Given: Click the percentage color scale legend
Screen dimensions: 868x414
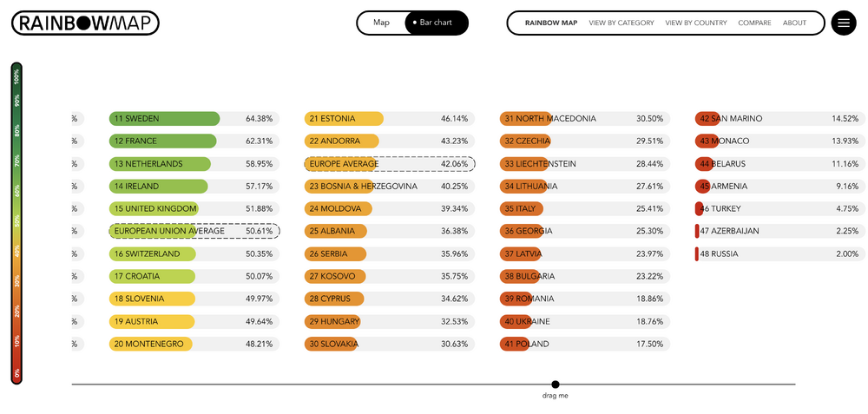Looking at the screenshot, I should pos(16,223).
